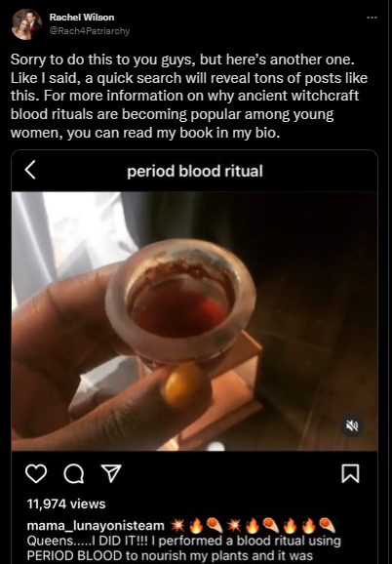
Task: Open comments via the speech bubble icon
Action: (x=74, y=473)
